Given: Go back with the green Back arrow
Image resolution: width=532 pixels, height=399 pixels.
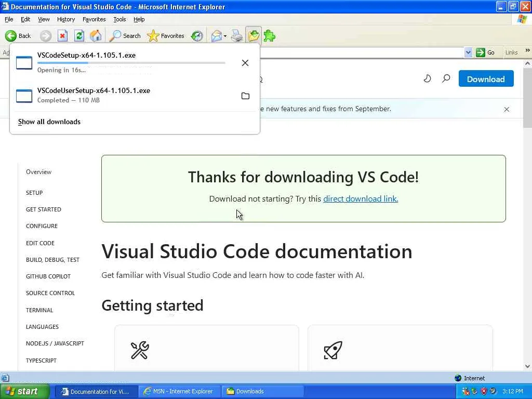Looking at the screenshot, I should coord(18,36).
